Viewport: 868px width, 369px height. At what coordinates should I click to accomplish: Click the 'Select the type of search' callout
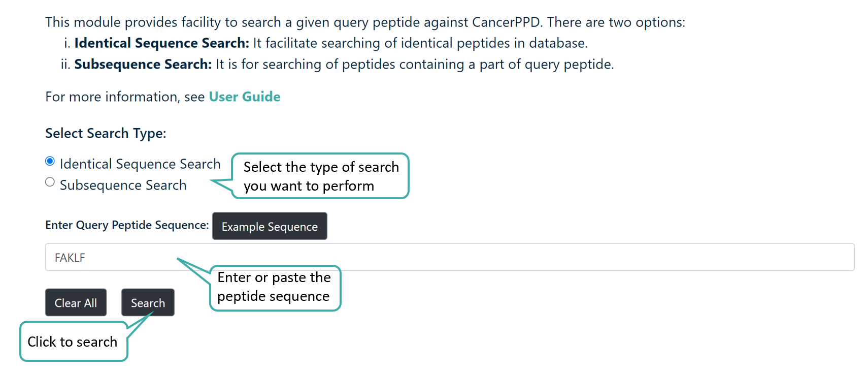tap(320, 176)
